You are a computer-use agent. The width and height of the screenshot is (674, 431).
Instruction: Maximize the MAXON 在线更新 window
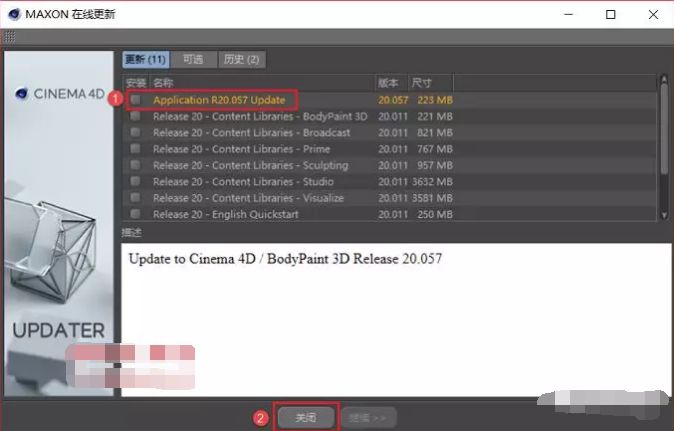(610, 14)
